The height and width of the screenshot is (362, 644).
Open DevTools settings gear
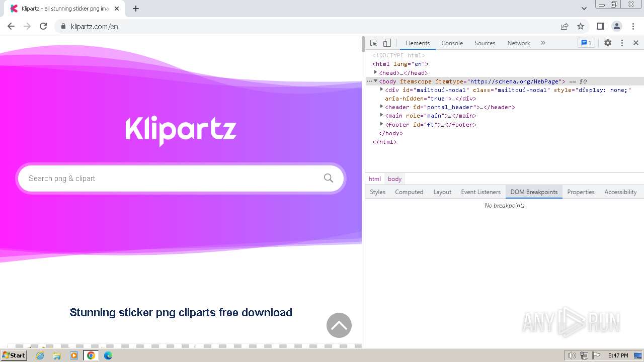point(608,43)
